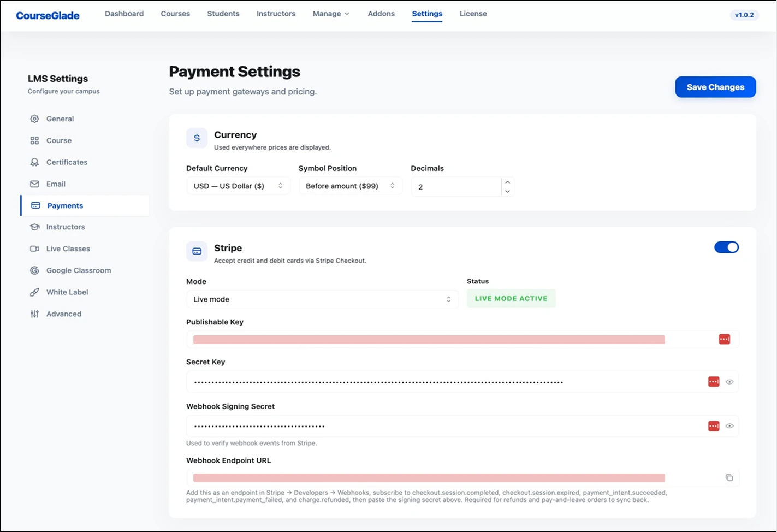
Task: Increase the Decimals value with up arrow
Action: (507, 182)
